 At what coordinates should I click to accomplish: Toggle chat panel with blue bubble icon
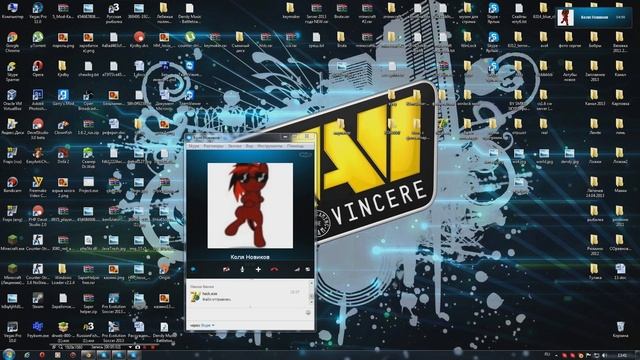click(x=193, y=269)
